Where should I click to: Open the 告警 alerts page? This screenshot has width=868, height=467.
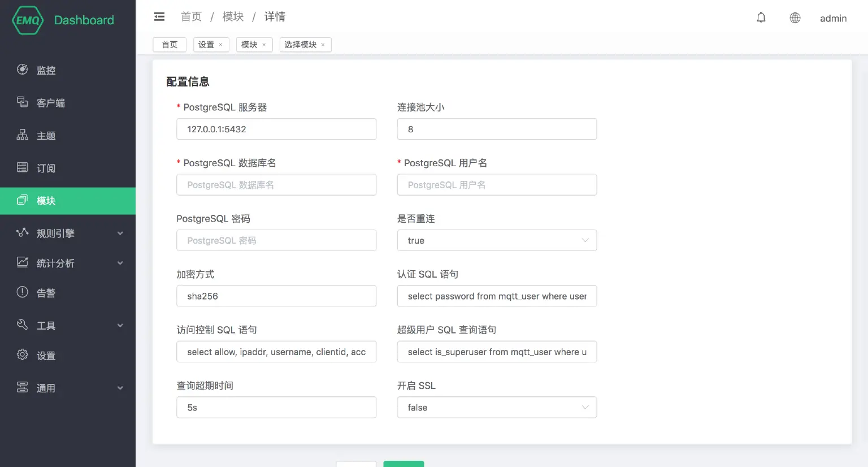coord(45,292)
